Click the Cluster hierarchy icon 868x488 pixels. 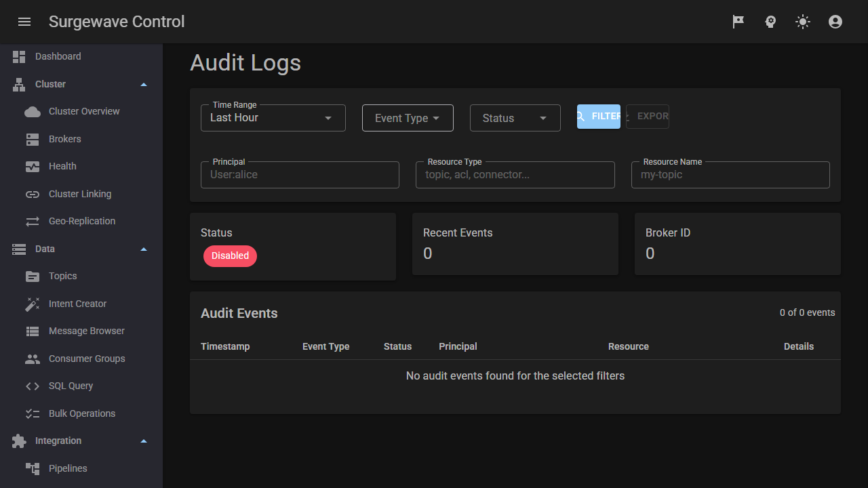(x=19, y=85)
